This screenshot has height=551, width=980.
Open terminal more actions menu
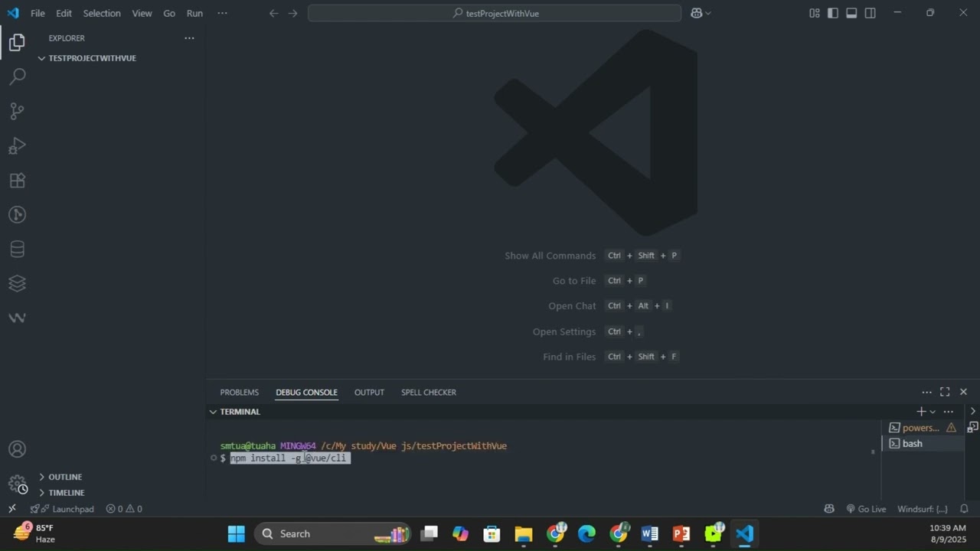949,412
